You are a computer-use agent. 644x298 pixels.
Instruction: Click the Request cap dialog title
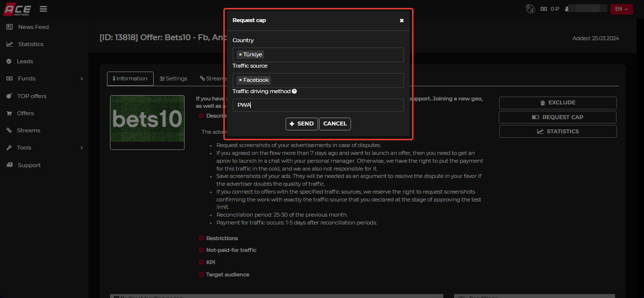pyautogui.click(x=249, y=21)
